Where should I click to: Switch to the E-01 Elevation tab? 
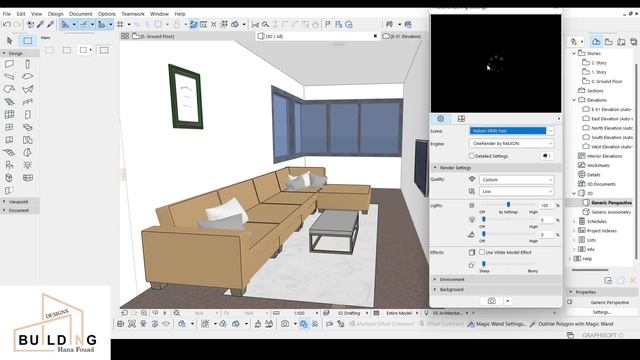[x=402, y=36]
